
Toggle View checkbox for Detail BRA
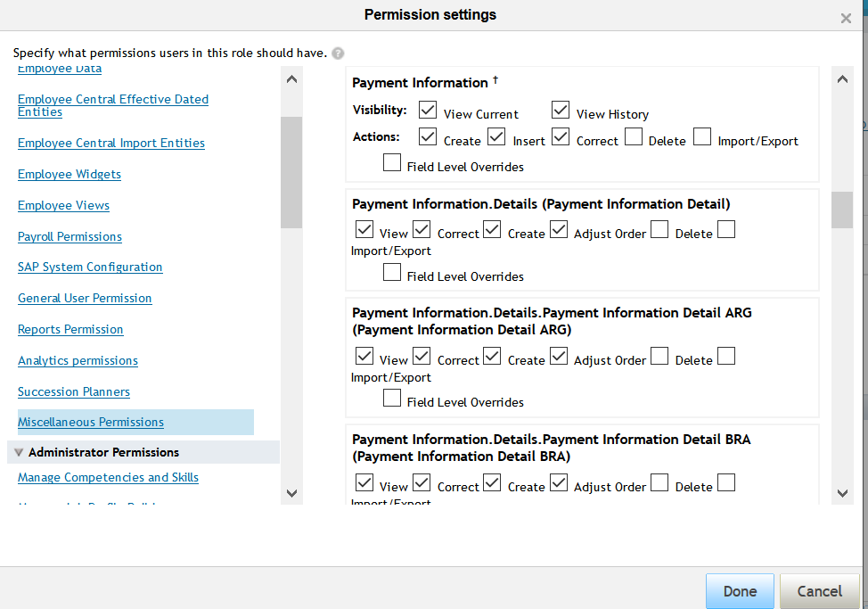pyautogui.click(x=364, y=482)
